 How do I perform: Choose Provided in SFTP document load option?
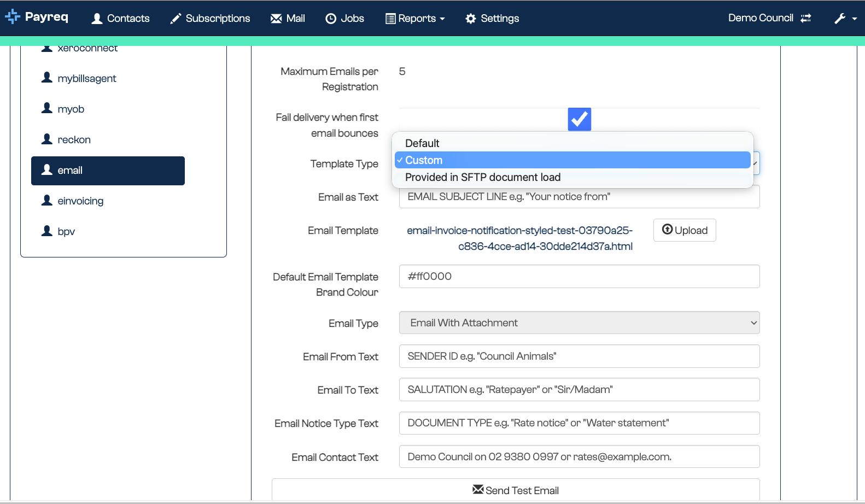pyautogui.click(x=572, y=177)
